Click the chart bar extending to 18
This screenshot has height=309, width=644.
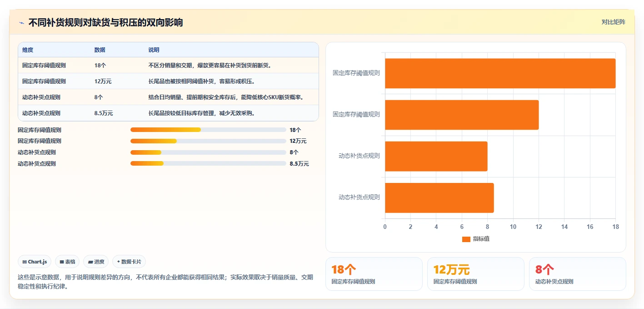tap(500, 73)
